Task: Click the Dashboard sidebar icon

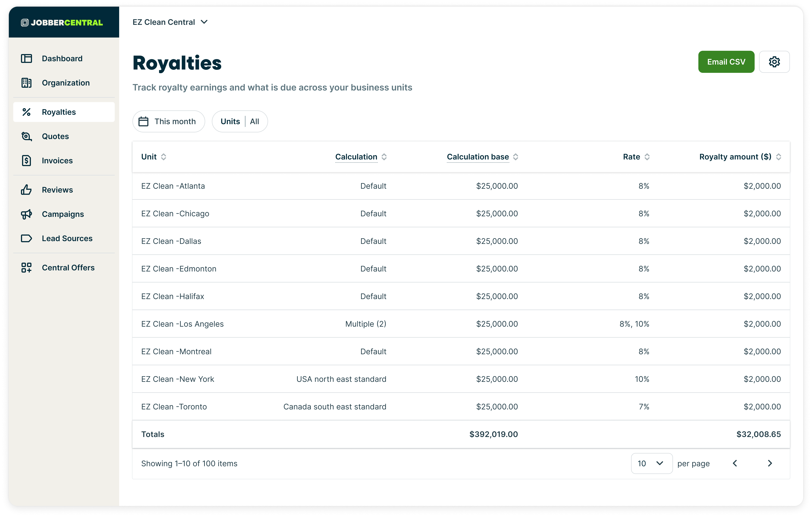Action: coord(26,59)
